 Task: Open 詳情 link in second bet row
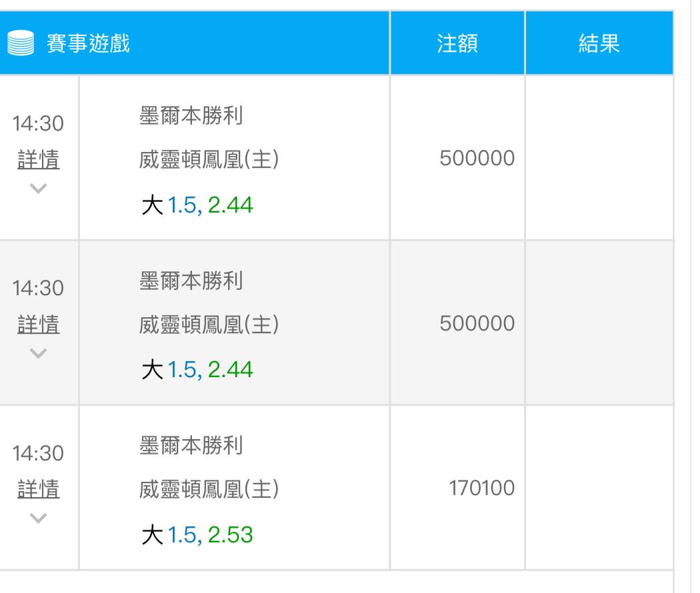pyautogui.click(x=39, y=324)
